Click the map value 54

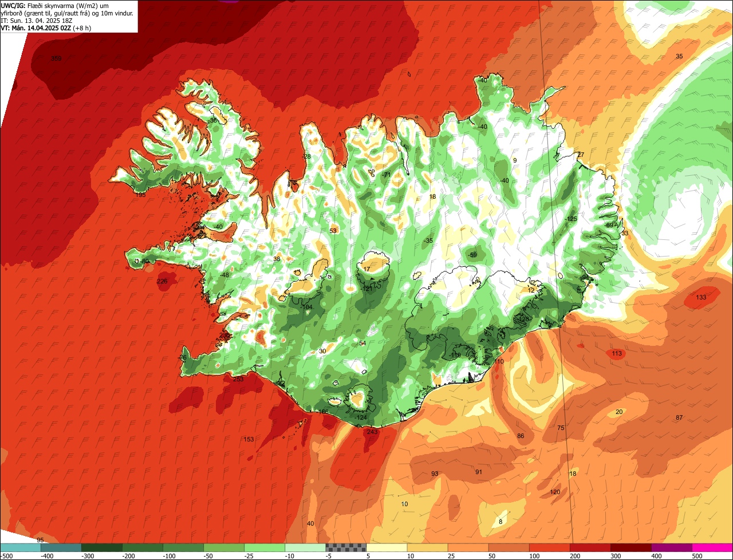click(x=362, y=343)
